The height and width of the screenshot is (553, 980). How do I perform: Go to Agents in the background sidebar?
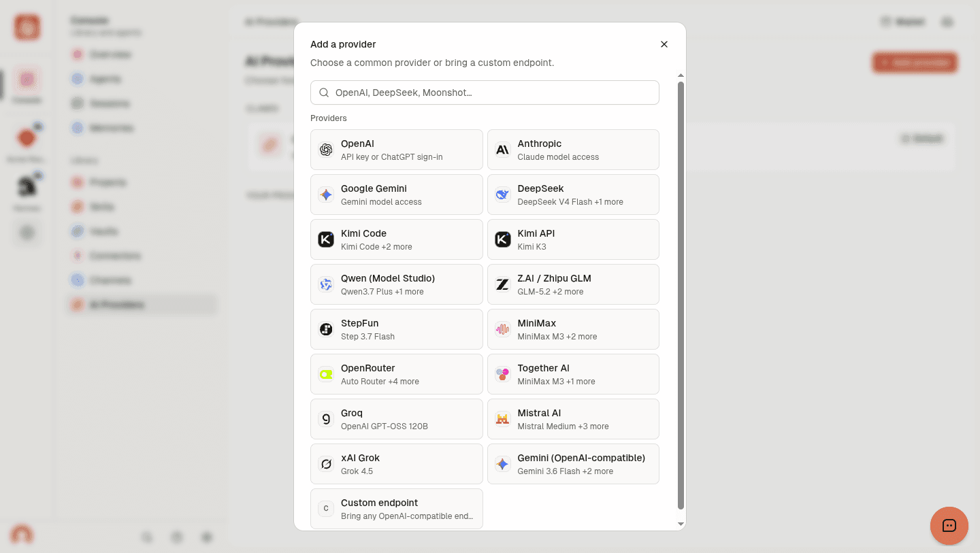142,79
